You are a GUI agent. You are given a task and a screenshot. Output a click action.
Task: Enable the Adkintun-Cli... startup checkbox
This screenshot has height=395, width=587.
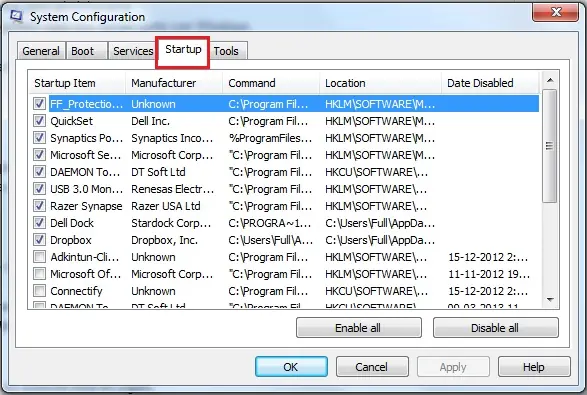tap(39, 257)
